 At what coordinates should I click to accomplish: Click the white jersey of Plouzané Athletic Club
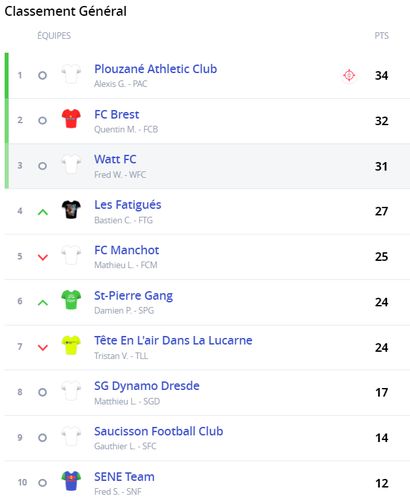(x=71, y=74)
